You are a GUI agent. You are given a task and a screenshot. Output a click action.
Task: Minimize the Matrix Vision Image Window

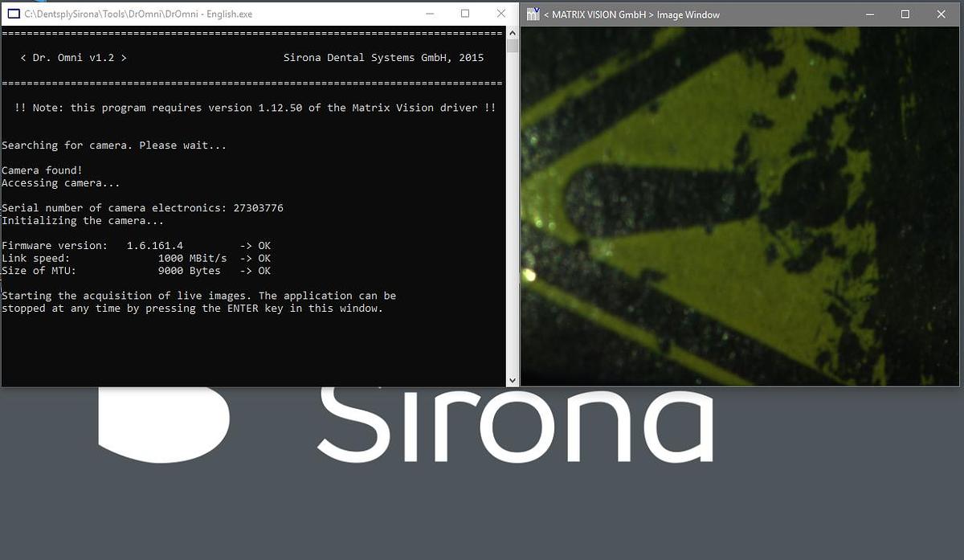[x=869, y=14]
